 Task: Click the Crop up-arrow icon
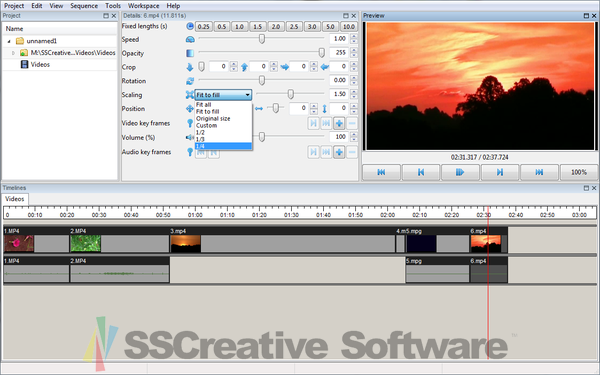pyautogui.click(x=245, y=67)
